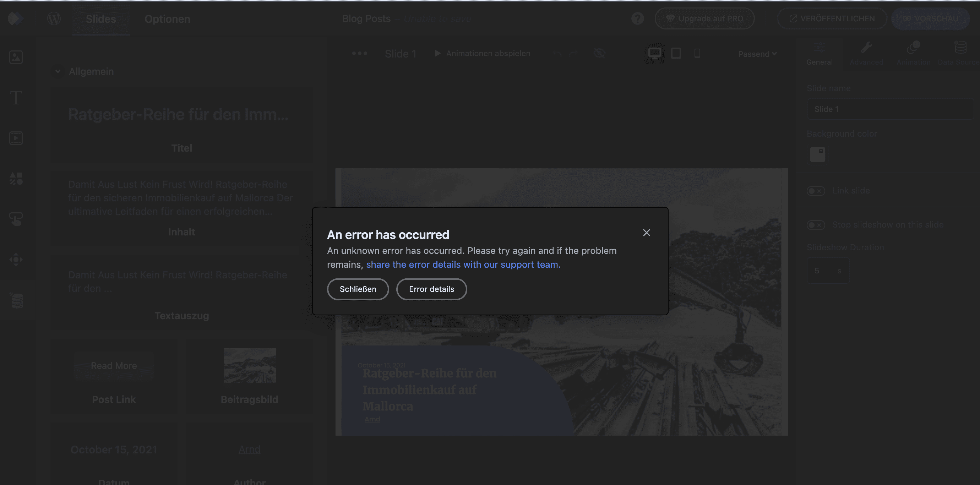Collapse the Allgemein section
Viewport: 980px width, 485px height.
tap(58, 71)
